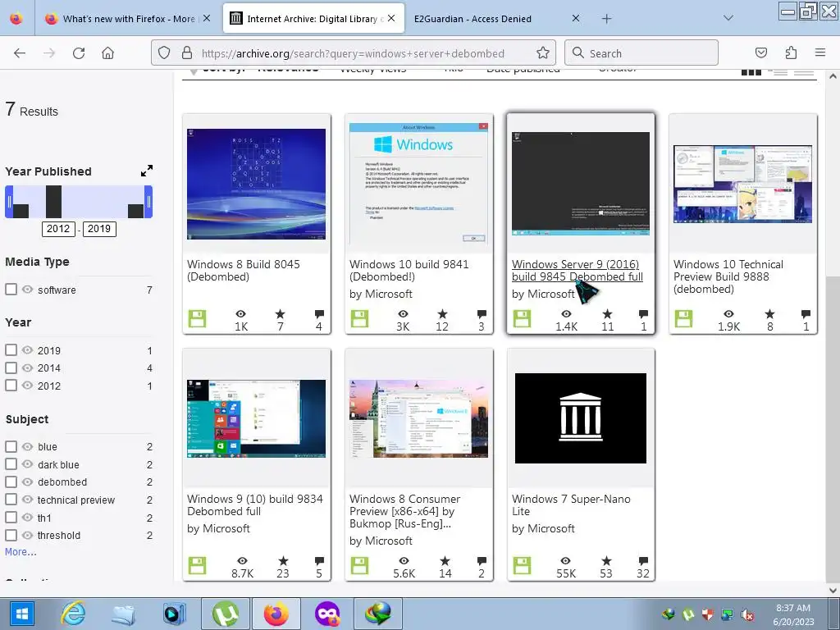Open uTorrent from the taskbar
Viewport: 840px width, 630px height.
tap(225, 614)
